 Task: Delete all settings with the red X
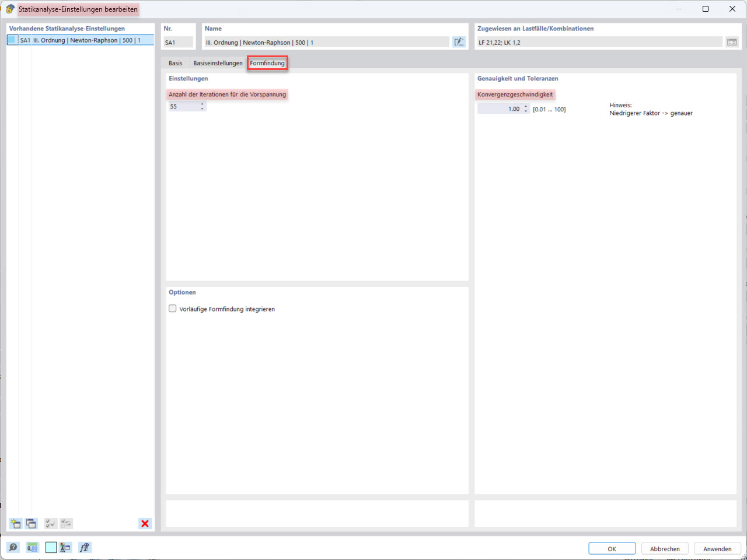coord(145,523)
